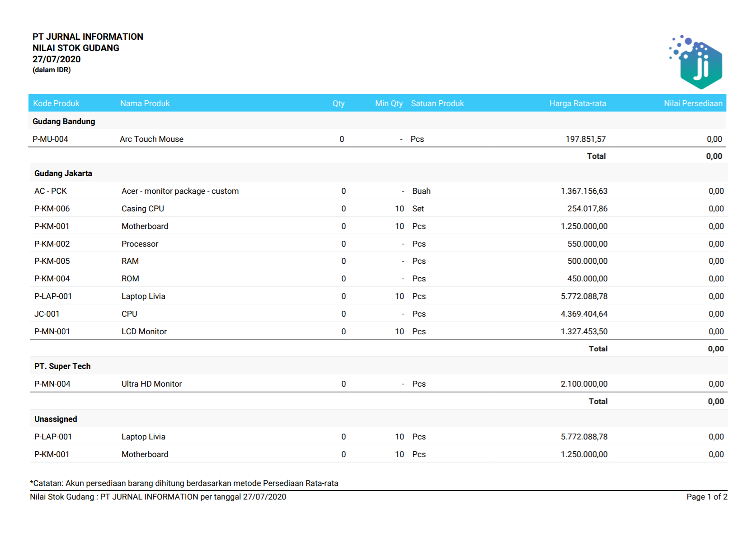Click the Satuan Produk column header
Viewport: 756px width, 551px height.
pos(437,103)
